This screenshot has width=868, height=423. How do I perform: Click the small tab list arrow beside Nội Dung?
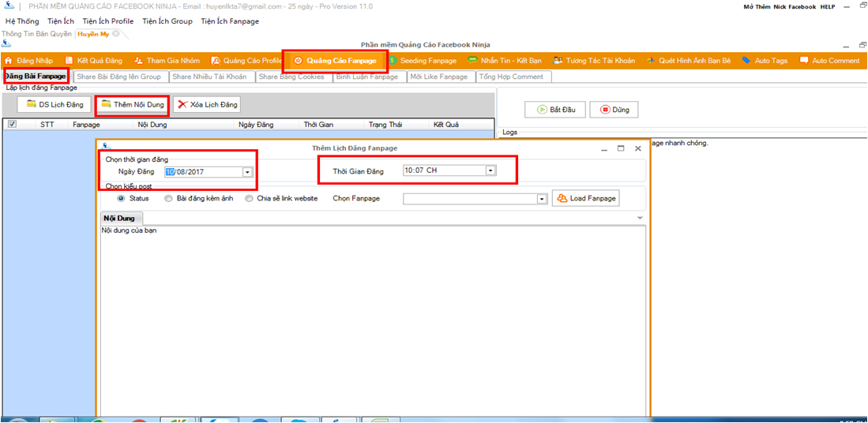640,219
